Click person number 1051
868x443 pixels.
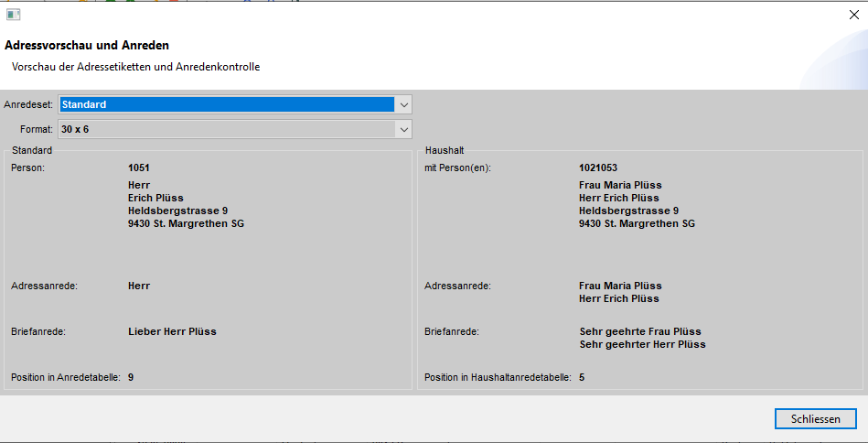[x=139, y=168]
